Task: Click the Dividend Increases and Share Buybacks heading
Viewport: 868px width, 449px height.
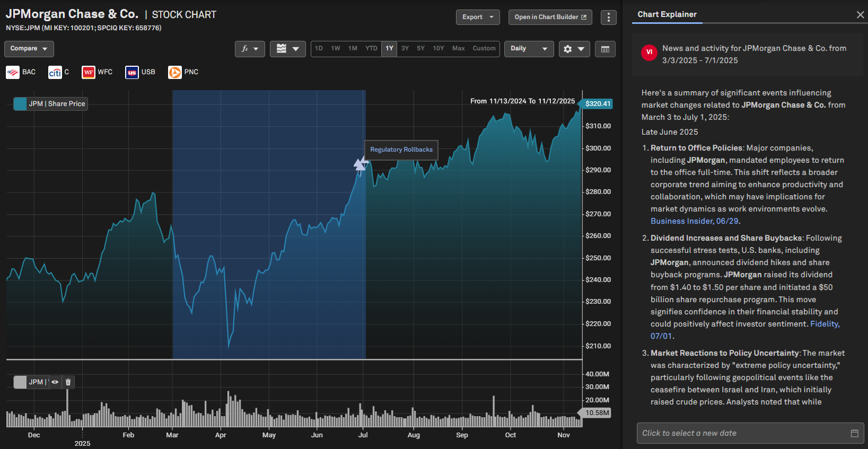Action: click(x=726, y=238)
